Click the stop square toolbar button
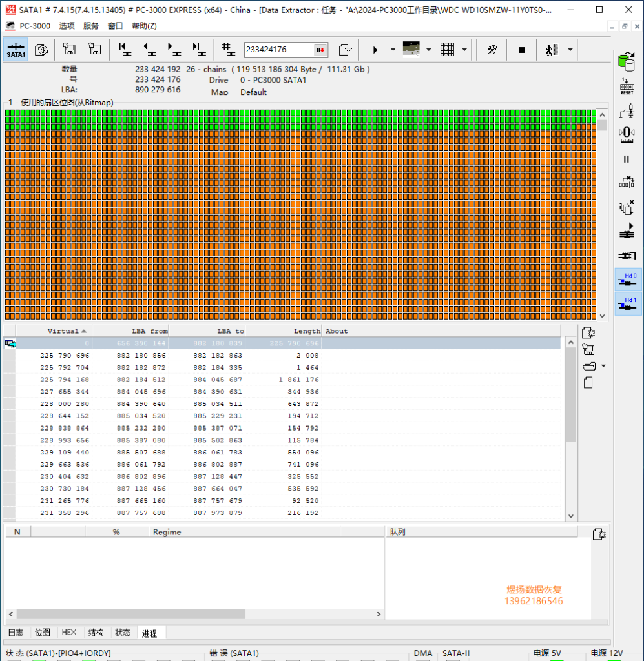Image resolution: width=644 pixels, height=661 pixels. click(x=522, y=50)
